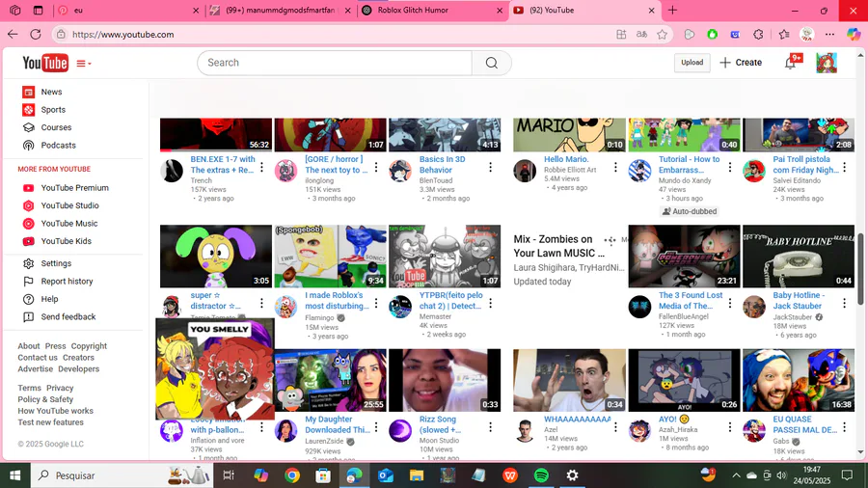Open the super distractor video thumbnail
Screen dimensions: 868x488
(x=216, y=257)
